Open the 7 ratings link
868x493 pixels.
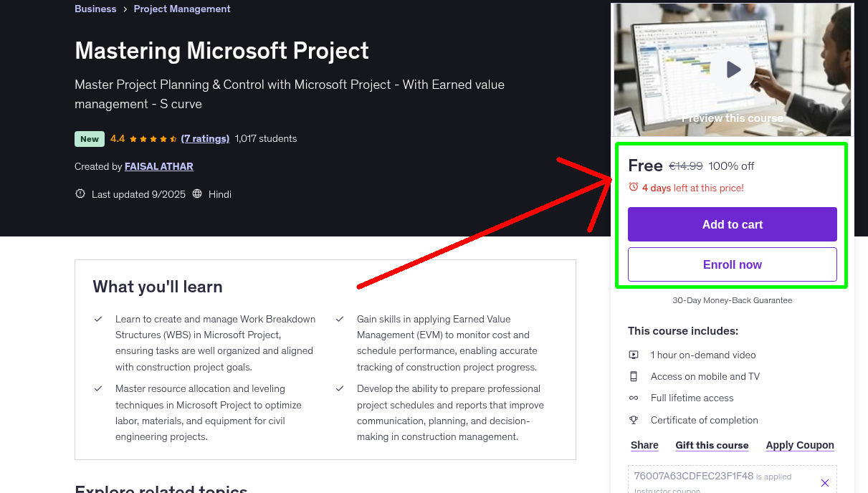tap(205, 139)
